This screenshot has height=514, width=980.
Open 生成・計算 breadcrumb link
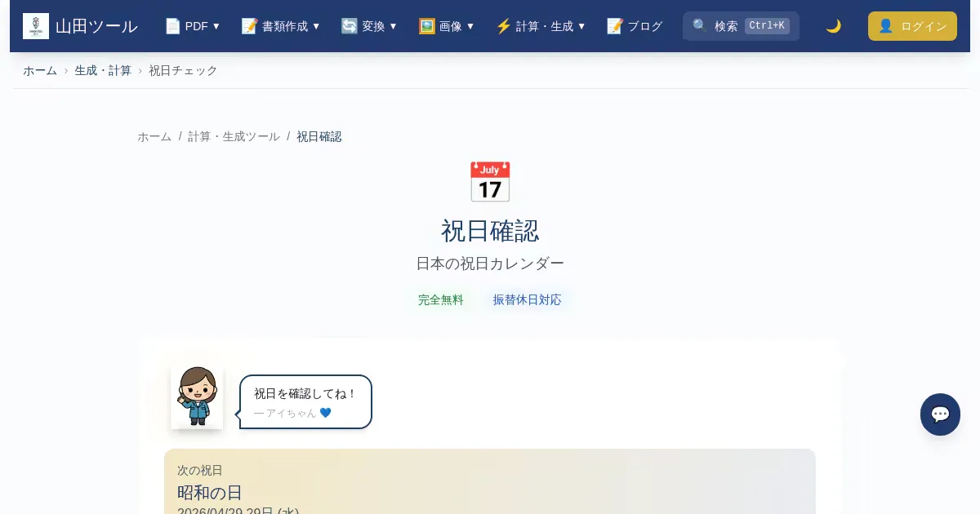[x=103, y=70]
